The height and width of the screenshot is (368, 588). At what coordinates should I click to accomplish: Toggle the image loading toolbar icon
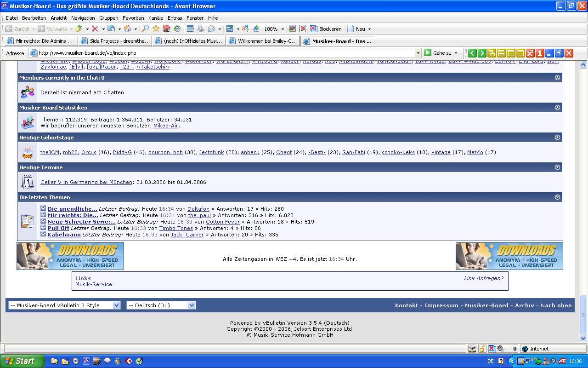(x=292, y=29)
